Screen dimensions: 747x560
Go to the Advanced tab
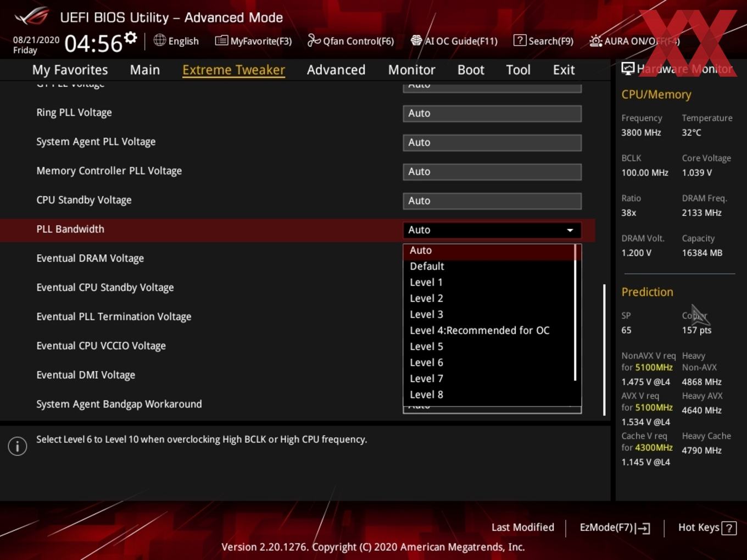click(336, 70)
